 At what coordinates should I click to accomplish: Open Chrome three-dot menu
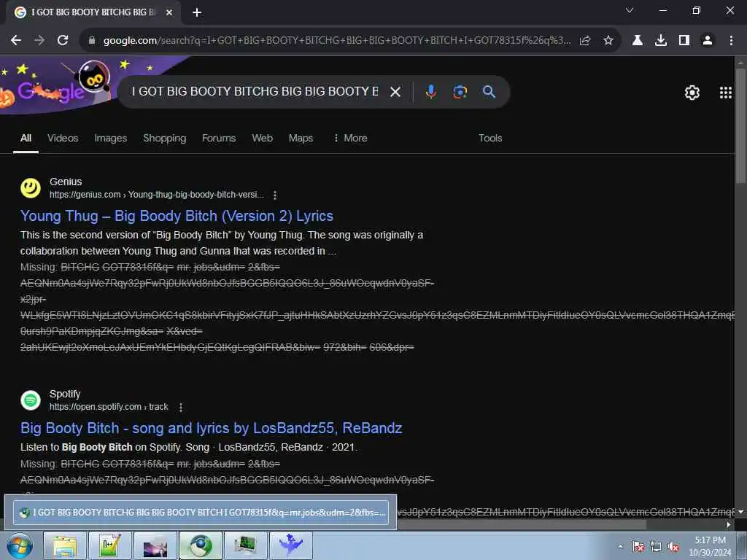[731, 41]
